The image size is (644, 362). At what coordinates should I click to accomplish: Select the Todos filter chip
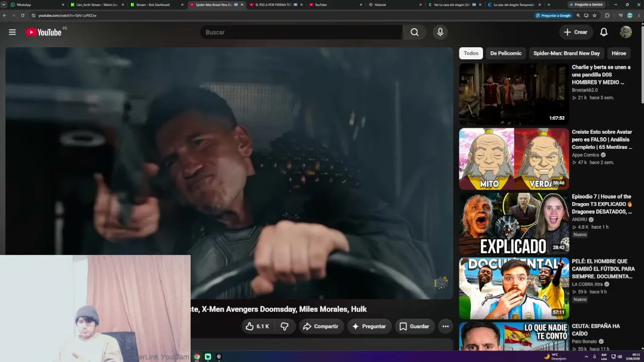tap(471, 53)
